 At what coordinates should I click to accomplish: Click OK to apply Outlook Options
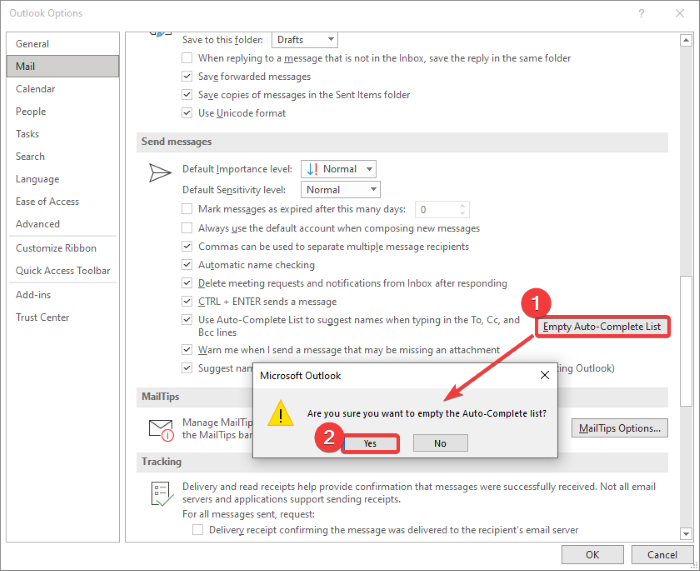[x=592, y=554]
